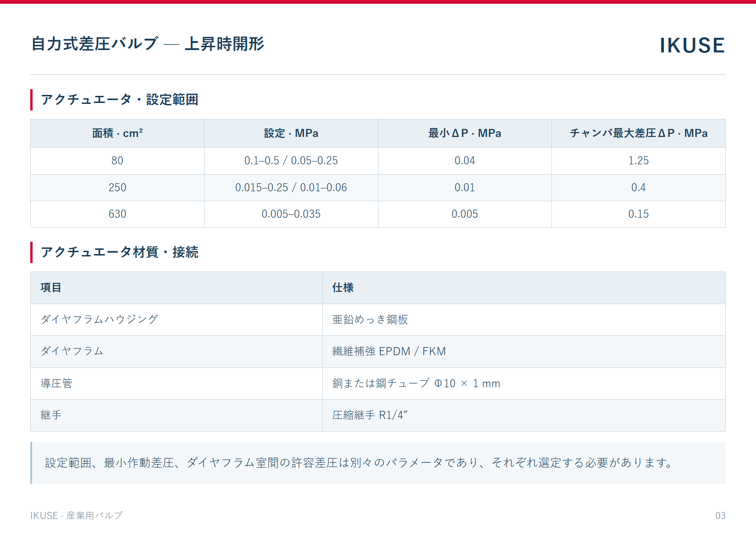Select the cell 0.015–0.25 / 0.01–0.06
The image size is (756, 536).
291,187
